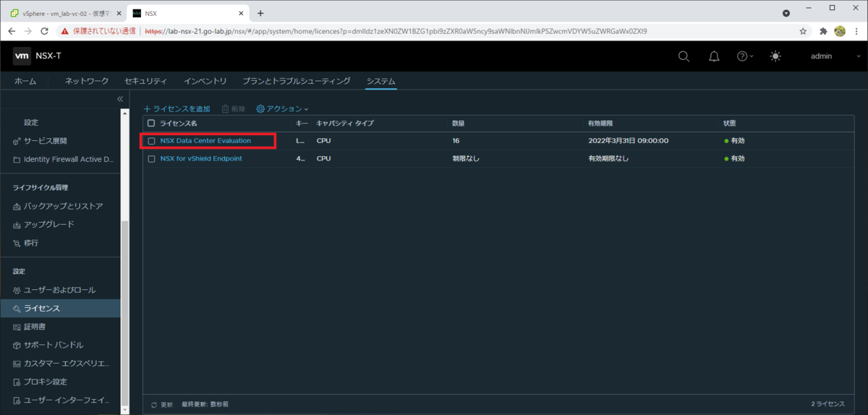Sort by ライセンス名 column header
The image size is (868, 415).
[178, 124]
